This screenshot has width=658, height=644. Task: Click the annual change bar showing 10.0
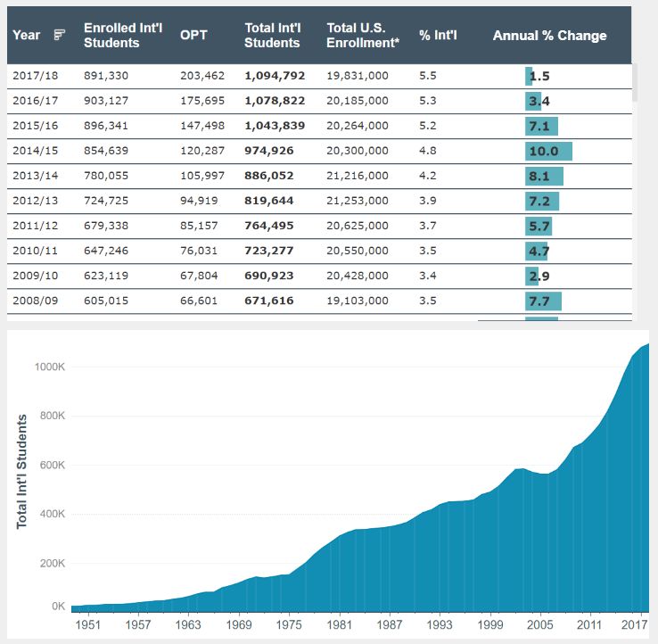[x=548, y=151]
